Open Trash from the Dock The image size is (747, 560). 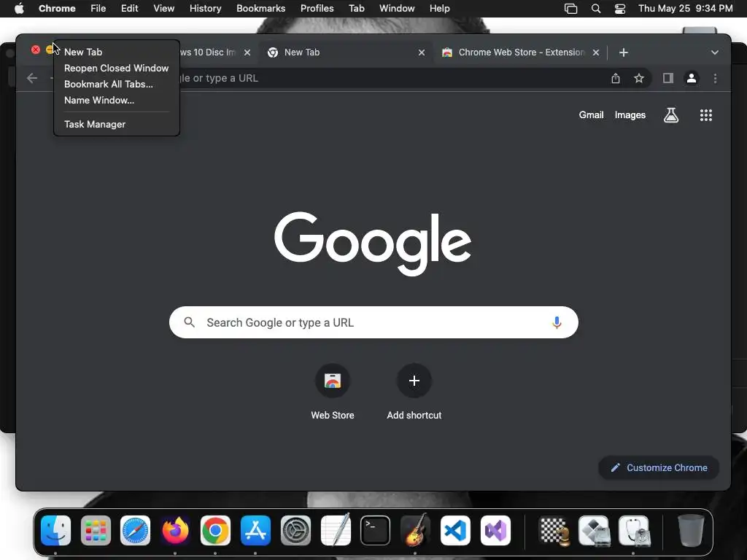coord(691,531)
